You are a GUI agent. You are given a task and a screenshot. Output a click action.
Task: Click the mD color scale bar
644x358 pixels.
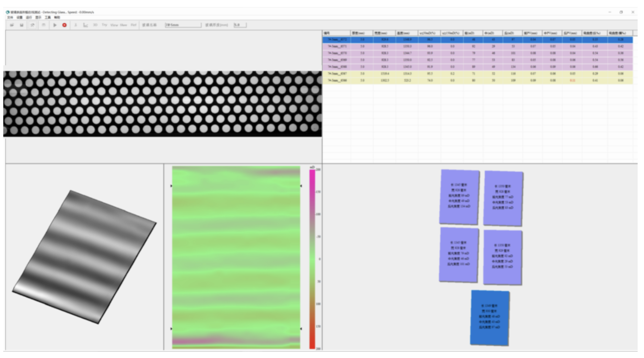[312, 259]
